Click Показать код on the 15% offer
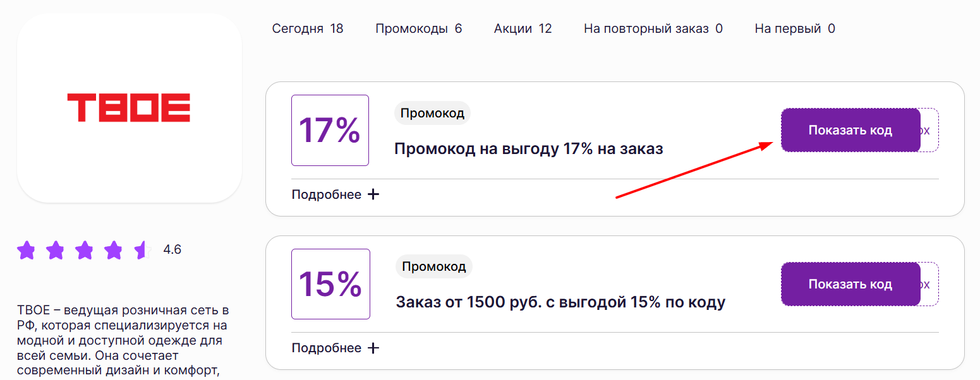Screen dimensions: 980x380 point(850,284)
